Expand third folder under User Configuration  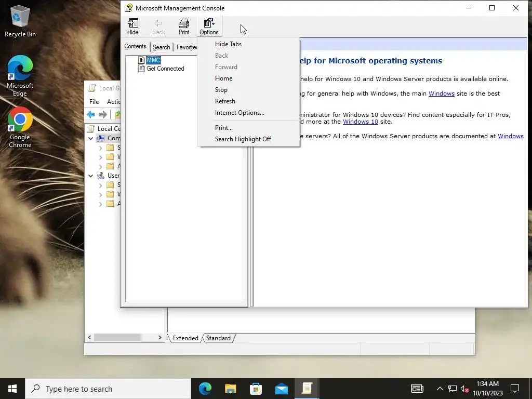[x=100, y=204]
